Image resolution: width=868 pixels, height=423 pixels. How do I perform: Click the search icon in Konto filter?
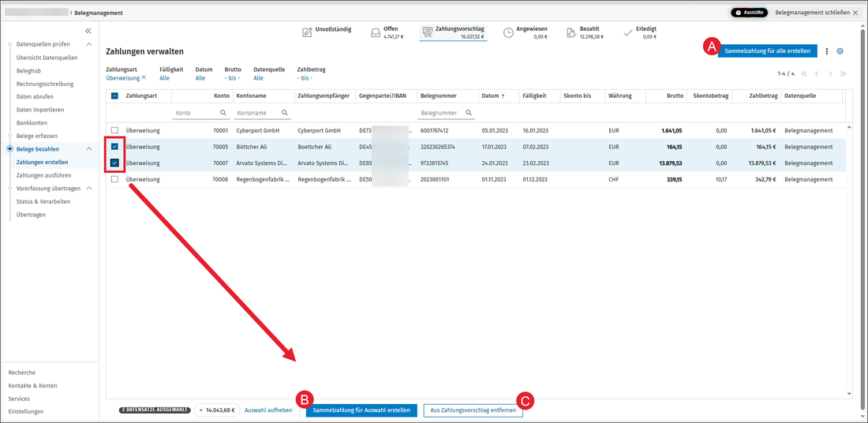[x=223, y=112]
